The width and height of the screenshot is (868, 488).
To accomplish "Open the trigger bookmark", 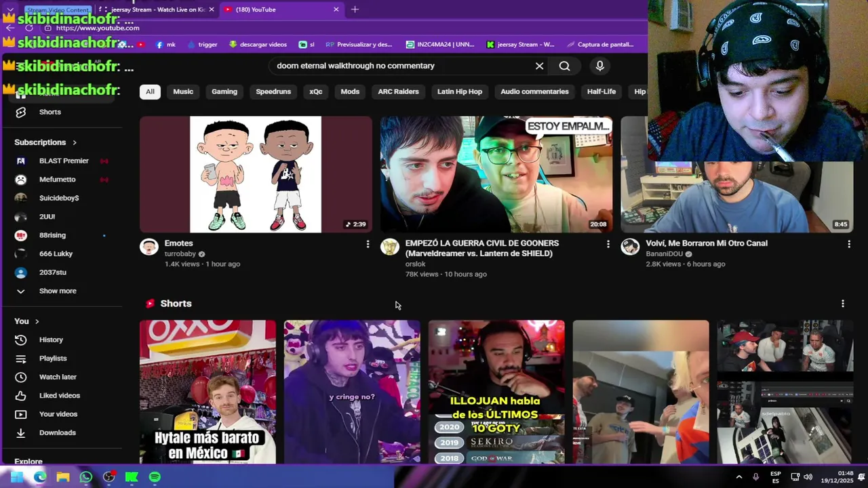I will click(202, 45).
